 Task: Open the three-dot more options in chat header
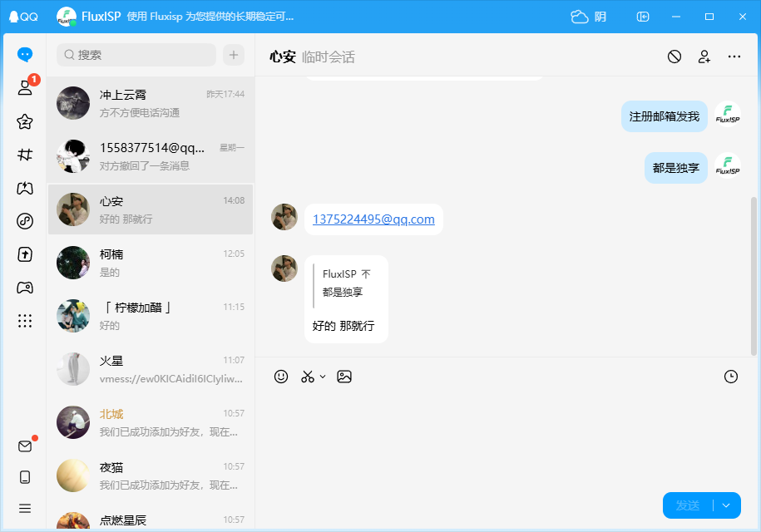point(734,57)
